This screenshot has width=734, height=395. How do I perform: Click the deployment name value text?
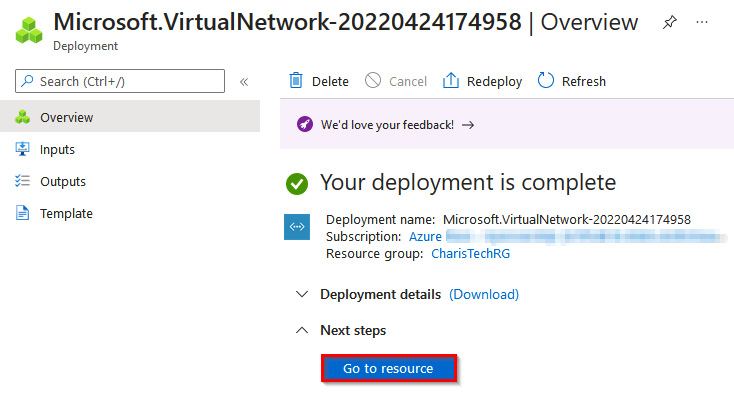pos(567,219)
